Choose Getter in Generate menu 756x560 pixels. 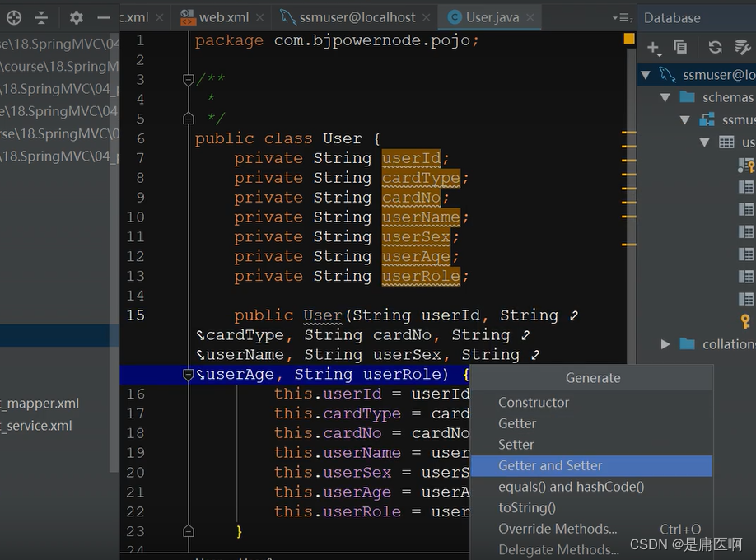591,423
